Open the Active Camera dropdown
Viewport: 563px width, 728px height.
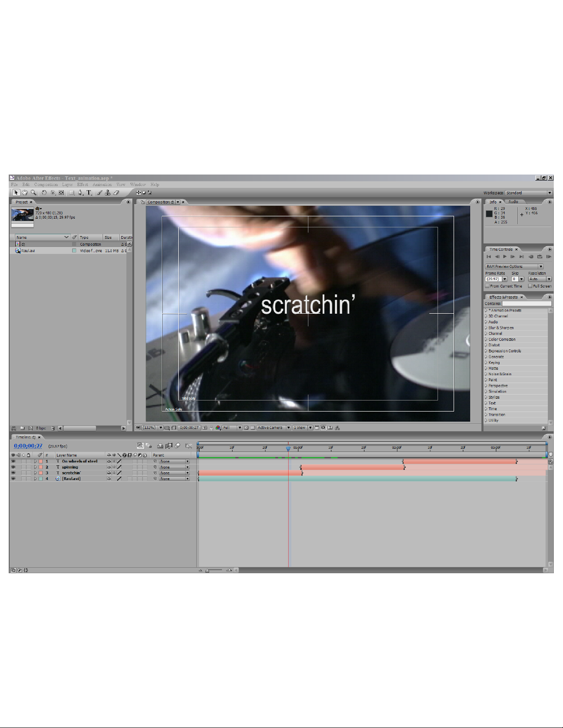pos(273,428)
